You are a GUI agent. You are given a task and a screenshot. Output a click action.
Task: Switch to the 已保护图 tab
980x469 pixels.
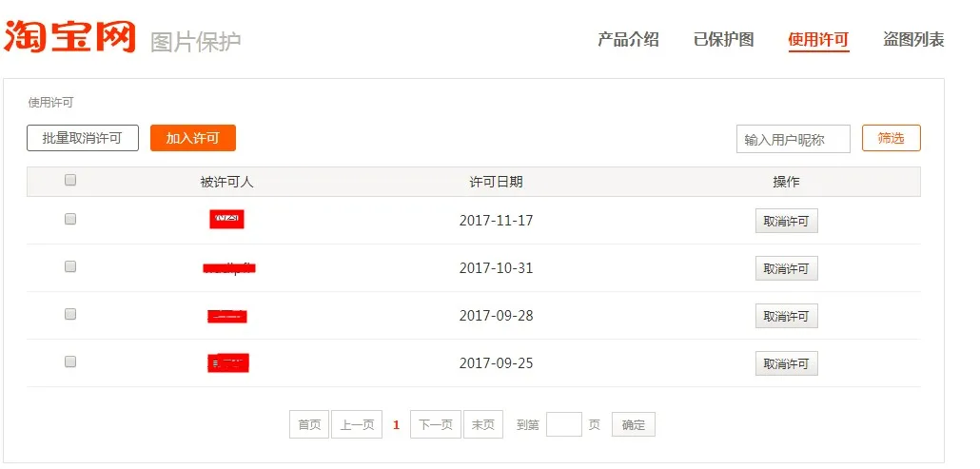724,39
